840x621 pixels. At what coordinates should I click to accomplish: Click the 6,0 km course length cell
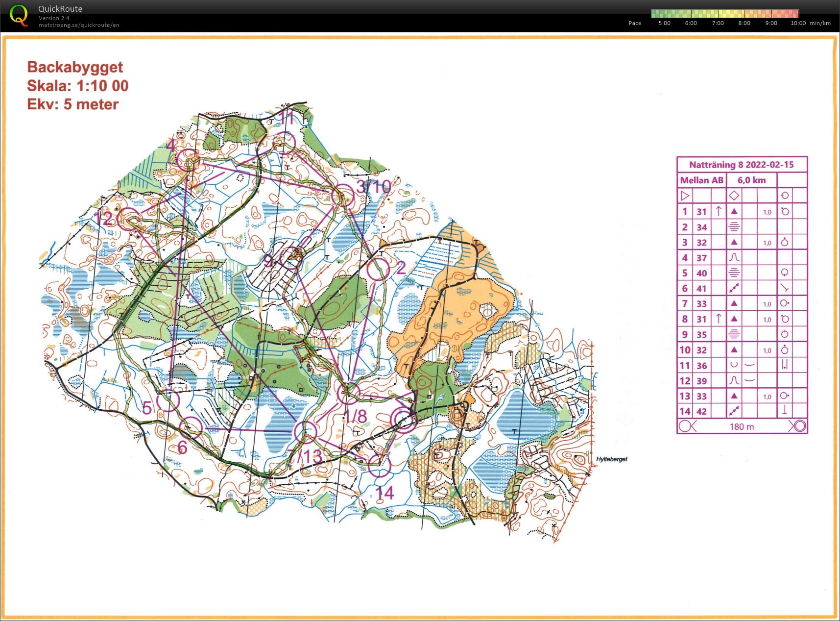[751, 180]
